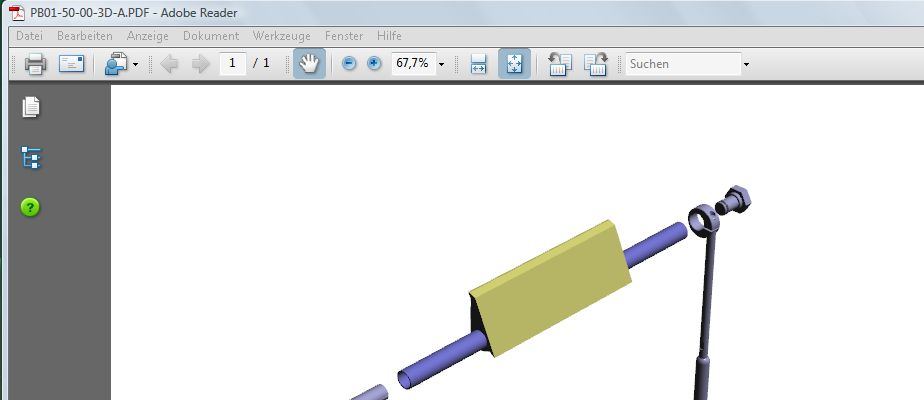Open the Fenster menu
This screenshot has width=924, height=400.
344,36
